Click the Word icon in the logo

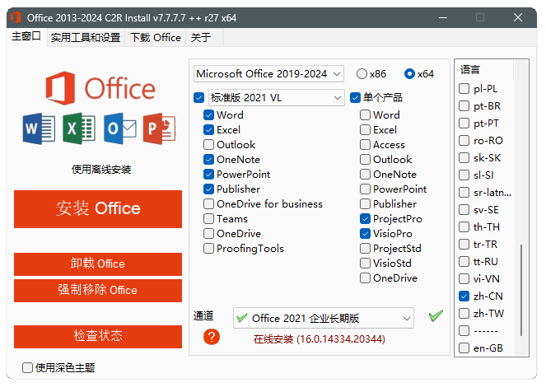click(x=39, y=128)
